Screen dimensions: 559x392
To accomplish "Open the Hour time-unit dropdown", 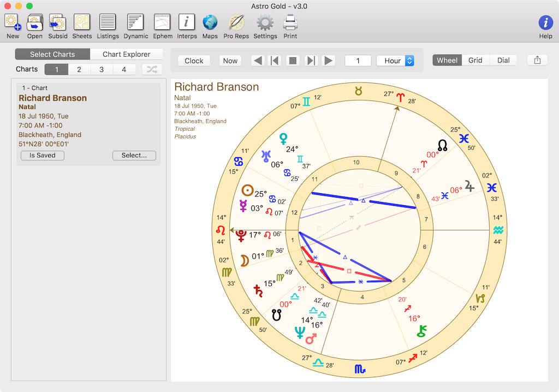I will [395, 61].
